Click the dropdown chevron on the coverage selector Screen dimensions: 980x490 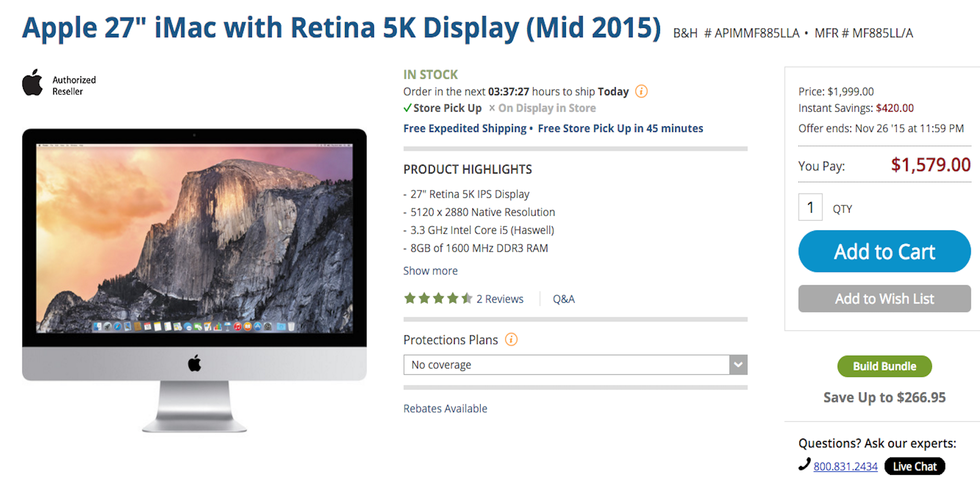coord(738,365)
